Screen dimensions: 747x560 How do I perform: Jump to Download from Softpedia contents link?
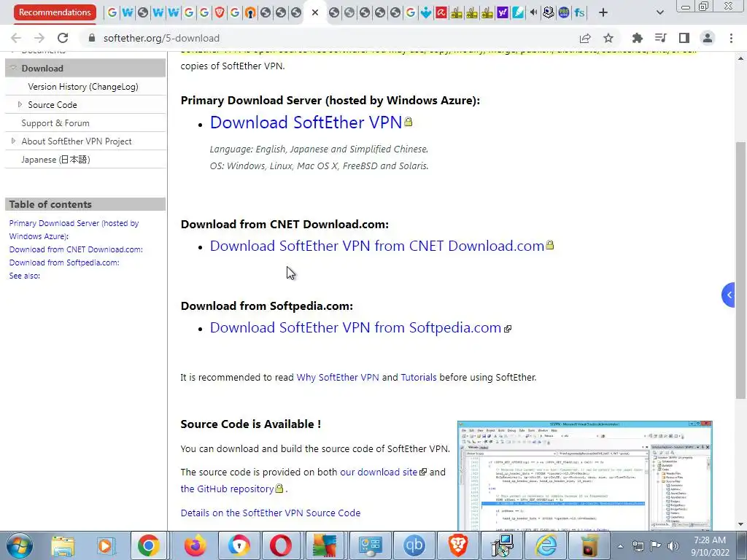pos(64,262)
